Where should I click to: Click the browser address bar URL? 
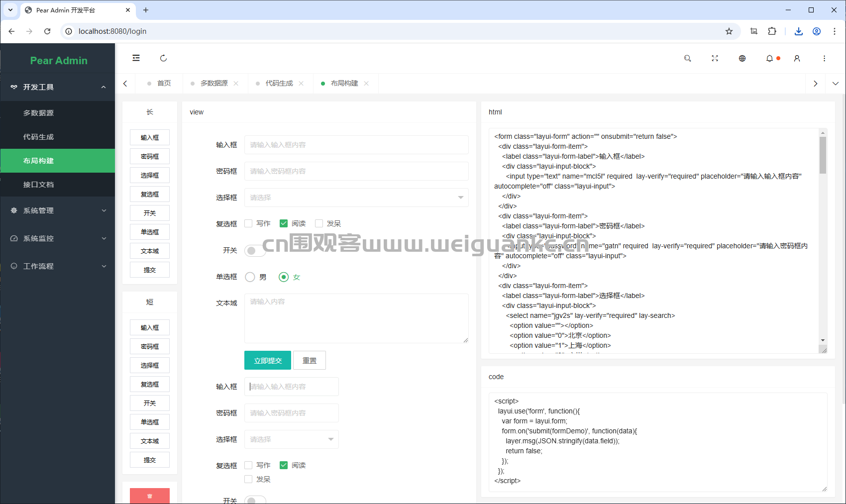(x=112, y=31)
